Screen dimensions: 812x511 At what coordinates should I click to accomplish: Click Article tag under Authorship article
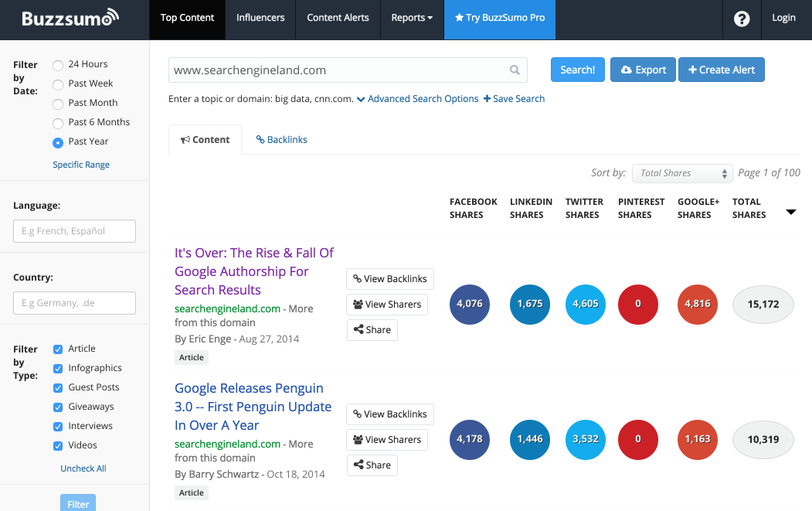[192, 358]
